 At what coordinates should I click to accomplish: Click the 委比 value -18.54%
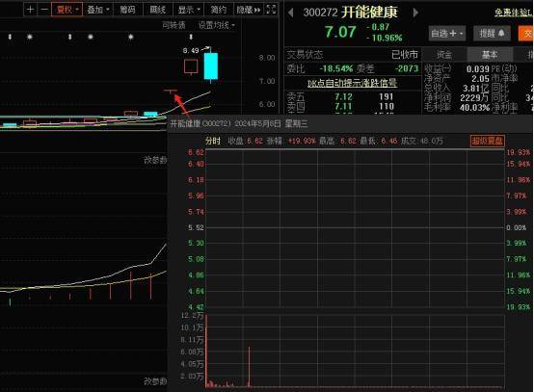[x=335, y=68]
